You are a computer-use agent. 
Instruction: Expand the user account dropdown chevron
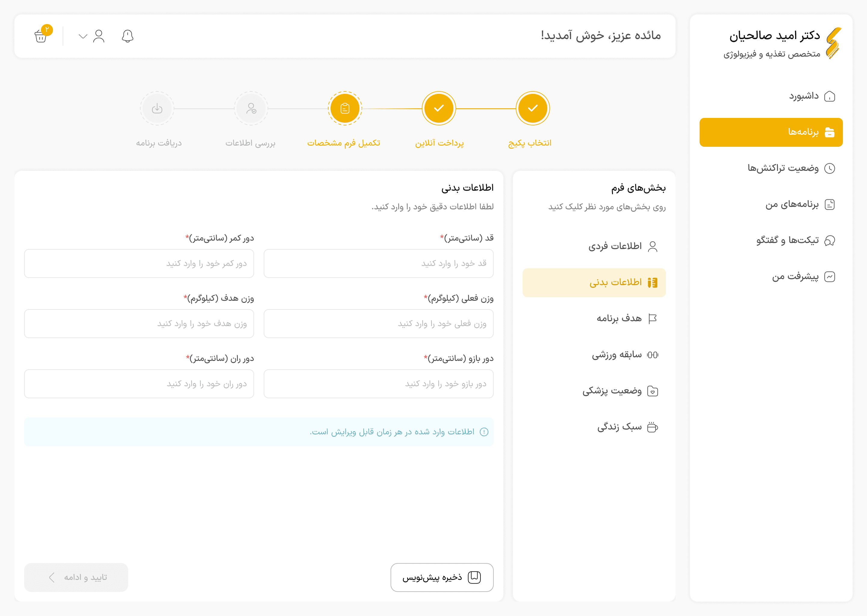[83, 36]
